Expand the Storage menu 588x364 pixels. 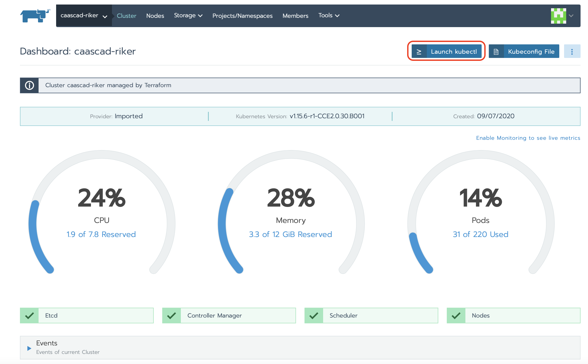click(188, 16)
